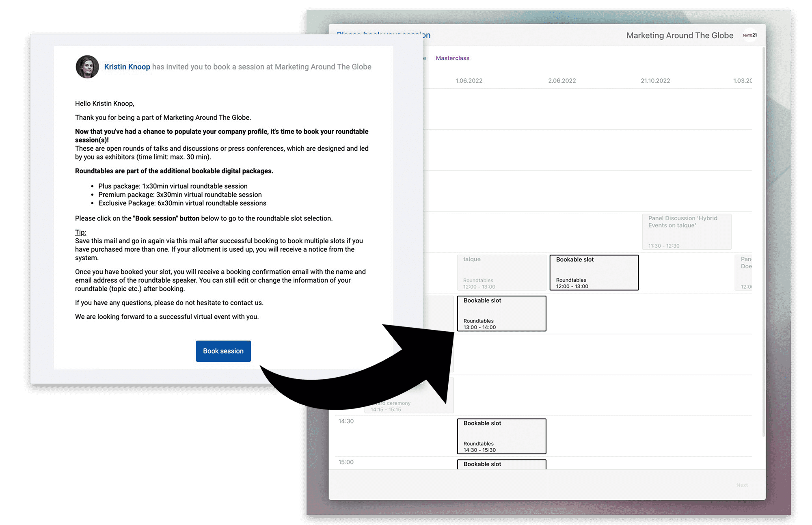Click the 15:00 time row label

pyautogui.click(x=346, y=462)
